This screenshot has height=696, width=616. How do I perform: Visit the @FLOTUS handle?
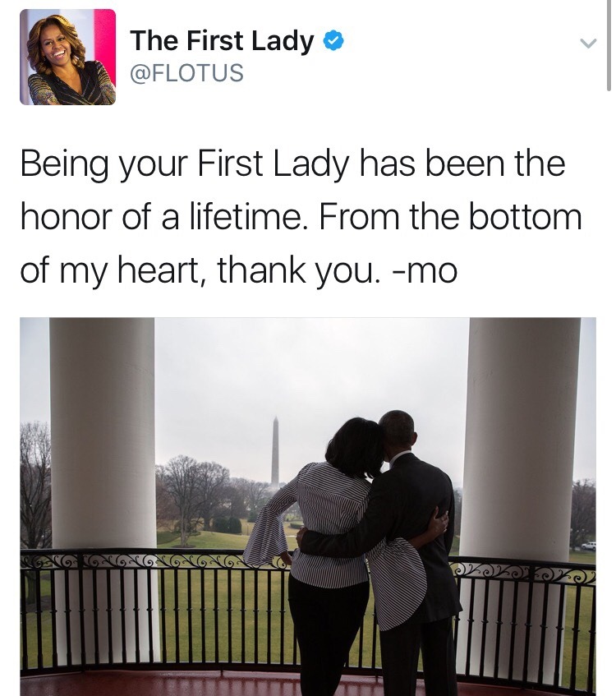click(186, 73)
